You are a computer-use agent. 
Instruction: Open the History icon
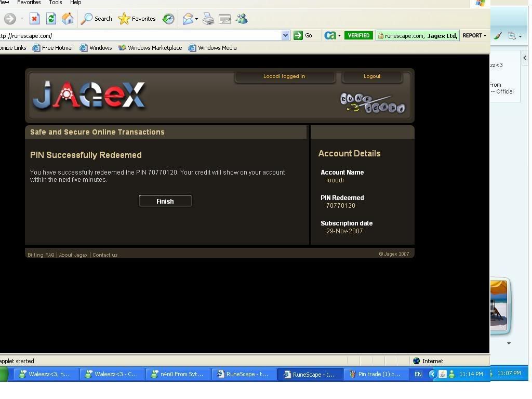168,19
